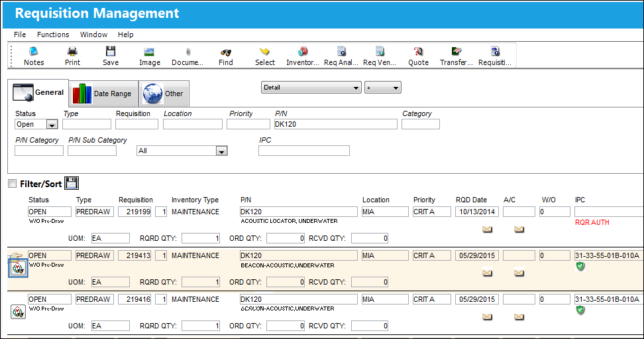
Task: Switch to the Other tab
Action: (164, 94)
